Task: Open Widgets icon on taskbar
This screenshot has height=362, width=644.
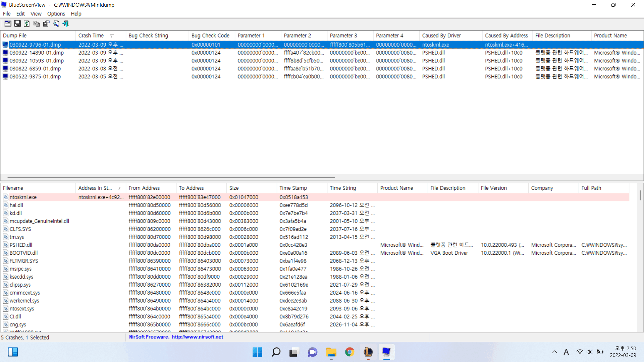Action: pyautogui.click(x=13, y=352)
